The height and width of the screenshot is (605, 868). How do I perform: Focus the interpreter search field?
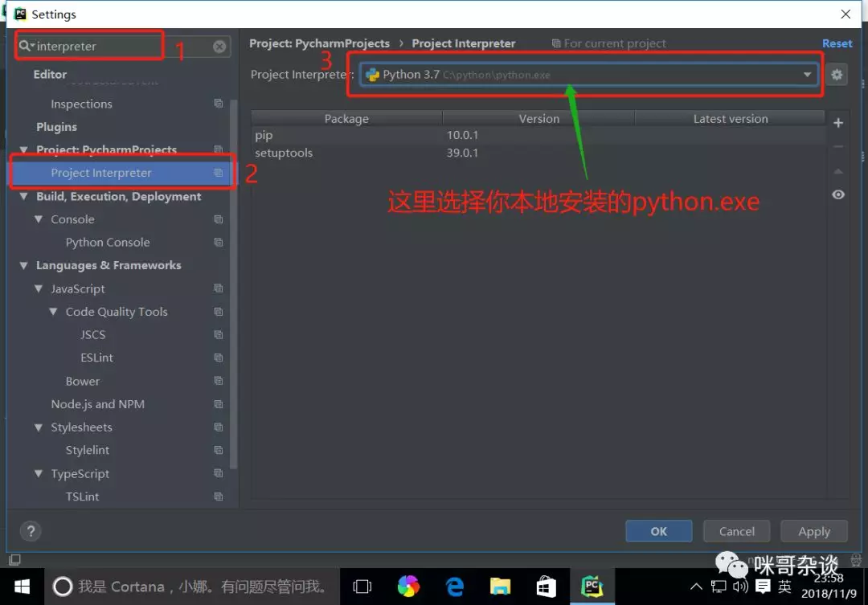click(x=122, y=46)
